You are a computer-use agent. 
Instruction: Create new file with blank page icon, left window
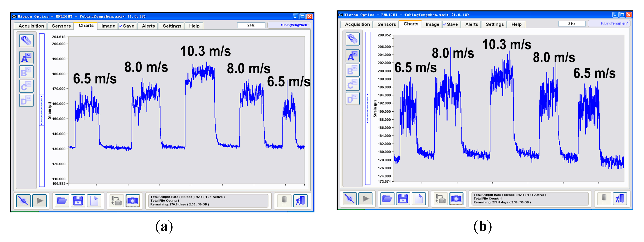click(x=94, y=201)
